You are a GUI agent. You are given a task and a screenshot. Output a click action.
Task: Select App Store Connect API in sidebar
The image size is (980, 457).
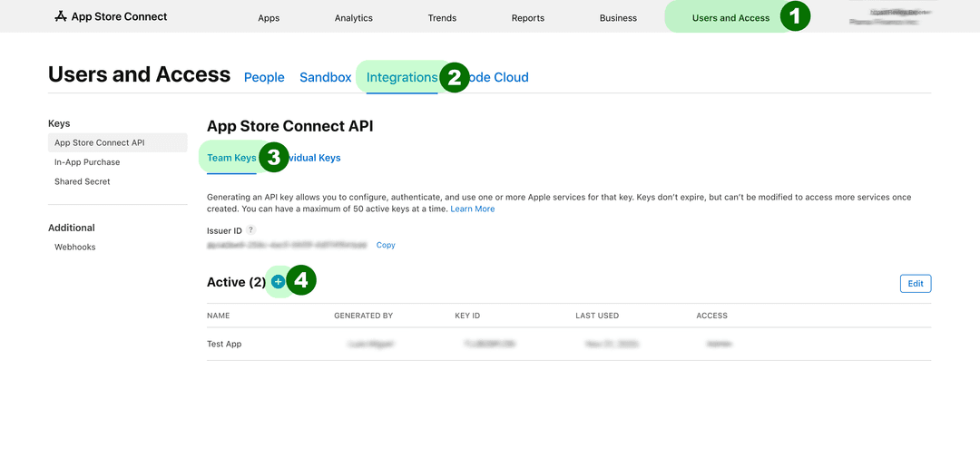(x=117, y=142)
